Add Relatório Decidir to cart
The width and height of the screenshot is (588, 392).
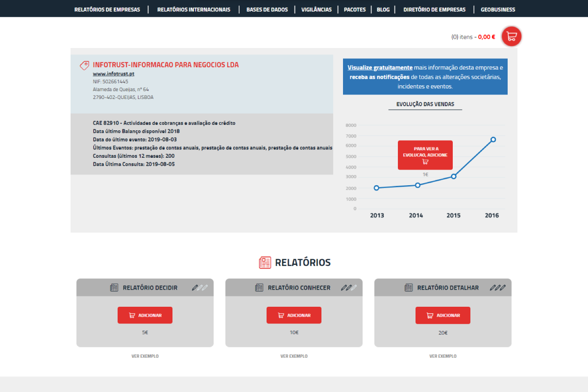tap(145, 315)
